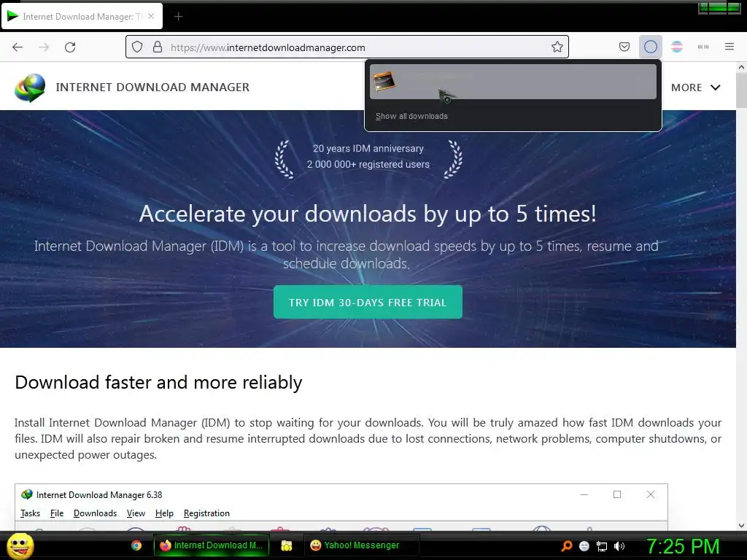Click the smiley face tray icon
The width and height of the screenshot is (747, 560).
click(584, 546)
